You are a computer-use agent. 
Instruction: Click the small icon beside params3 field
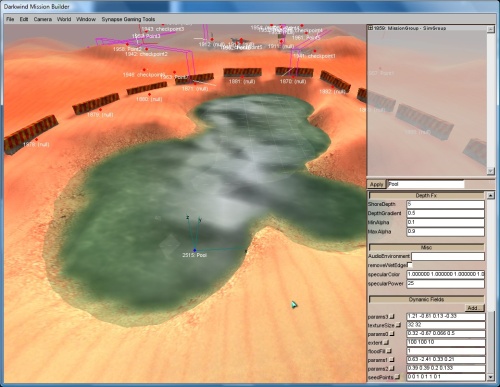point(392,316)
